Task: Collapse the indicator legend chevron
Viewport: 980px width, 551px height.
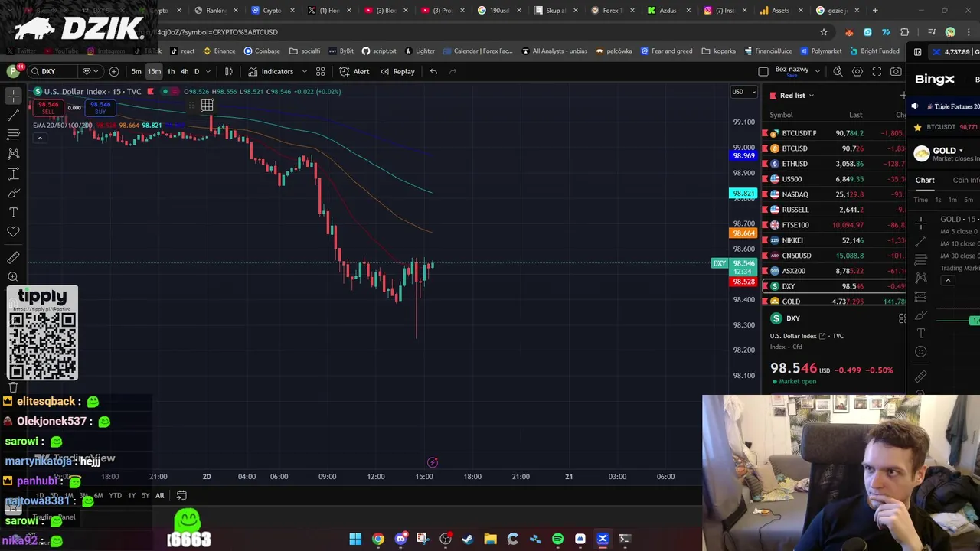Action: pos(39,138)
